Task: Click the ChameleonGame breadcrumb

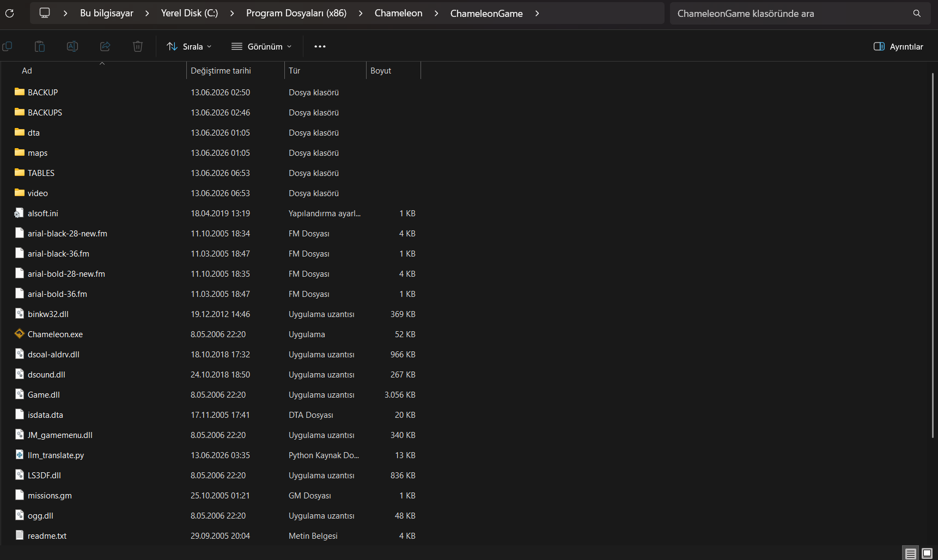Action: [486, 13]
